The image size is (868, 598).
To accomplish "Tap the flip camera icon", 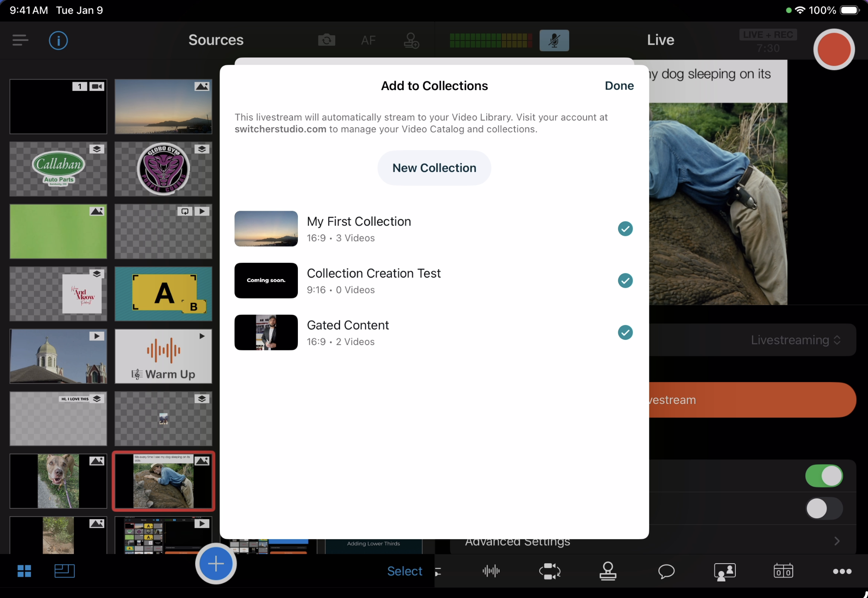I will pyautogui.click(x=327, y=40).
